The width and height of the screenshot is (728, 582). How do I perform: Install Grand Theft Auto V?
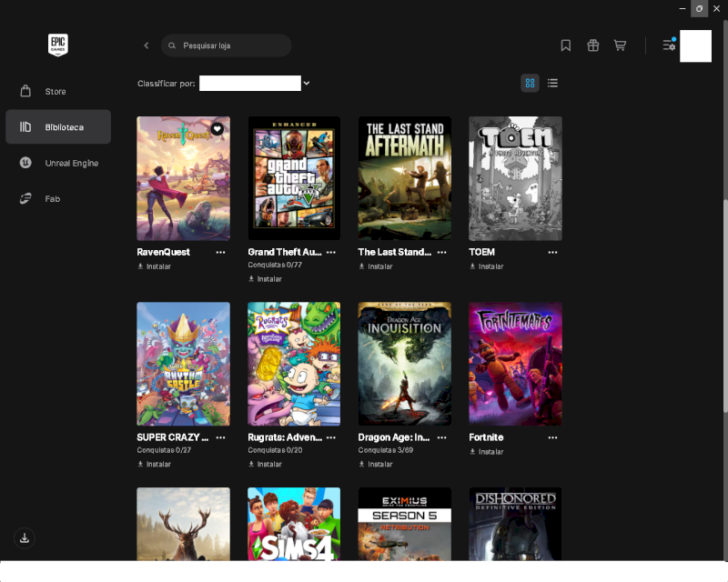(x=265, y=279)
